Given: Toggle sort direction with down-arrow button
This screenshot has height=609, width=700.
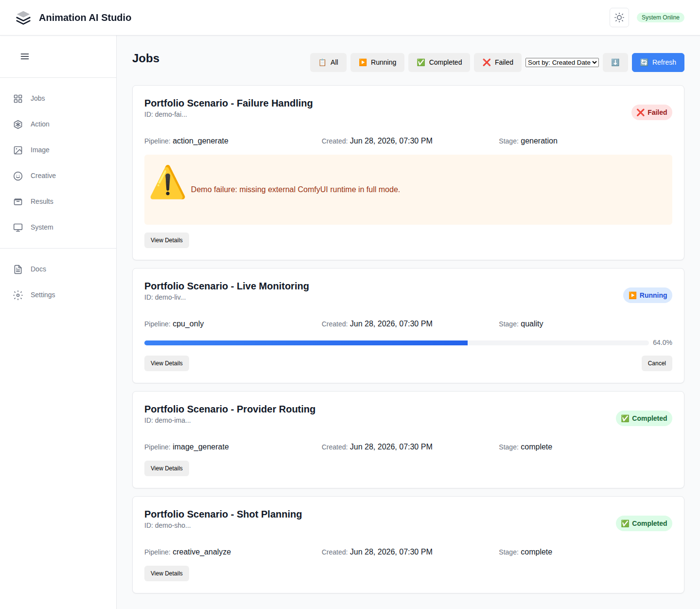Looking at the screenshot, I should click(x=615, y=62).
